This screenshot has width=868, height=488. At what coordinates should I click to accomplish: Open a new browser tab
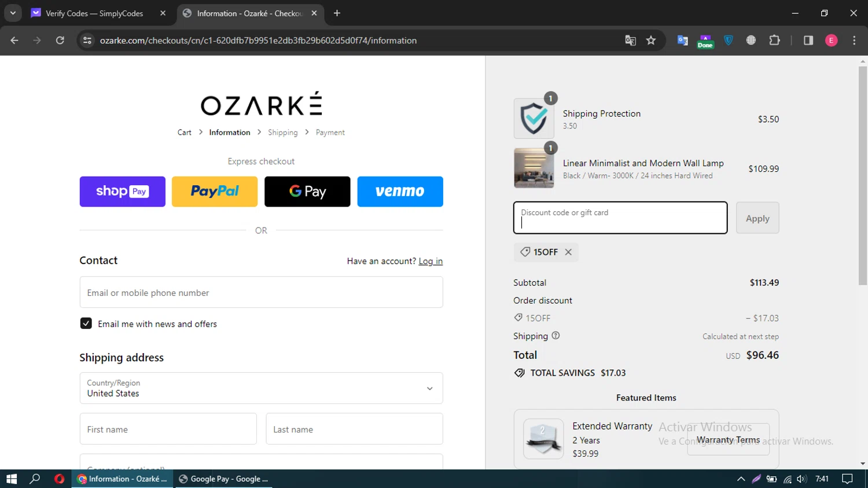tap(337, 13)
